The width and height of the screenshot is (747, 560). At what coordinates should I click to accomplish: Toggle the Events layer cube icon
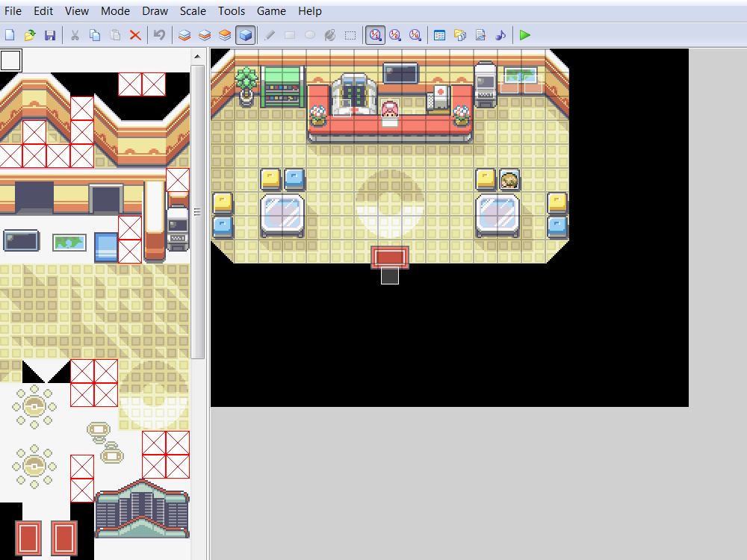(x=245, y=35)
